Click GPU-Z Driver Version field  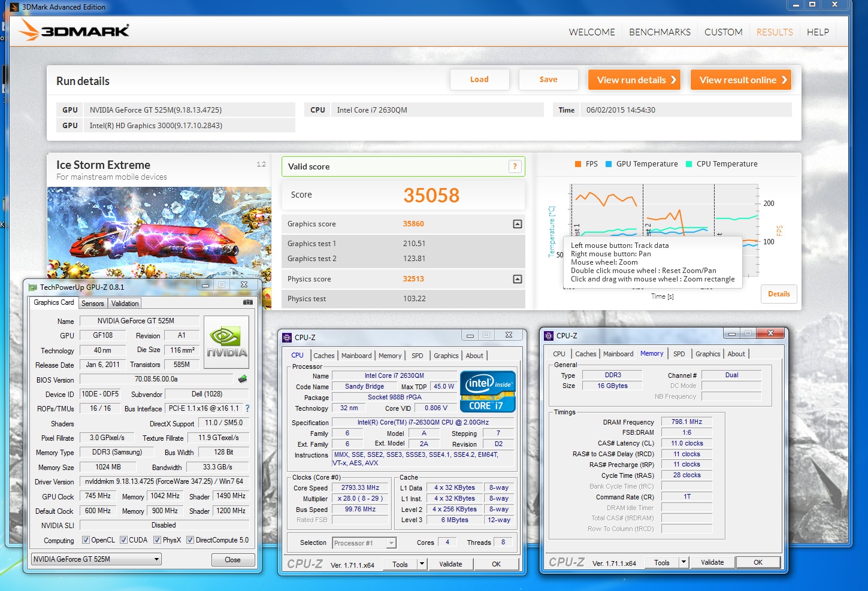click(164, 481)
